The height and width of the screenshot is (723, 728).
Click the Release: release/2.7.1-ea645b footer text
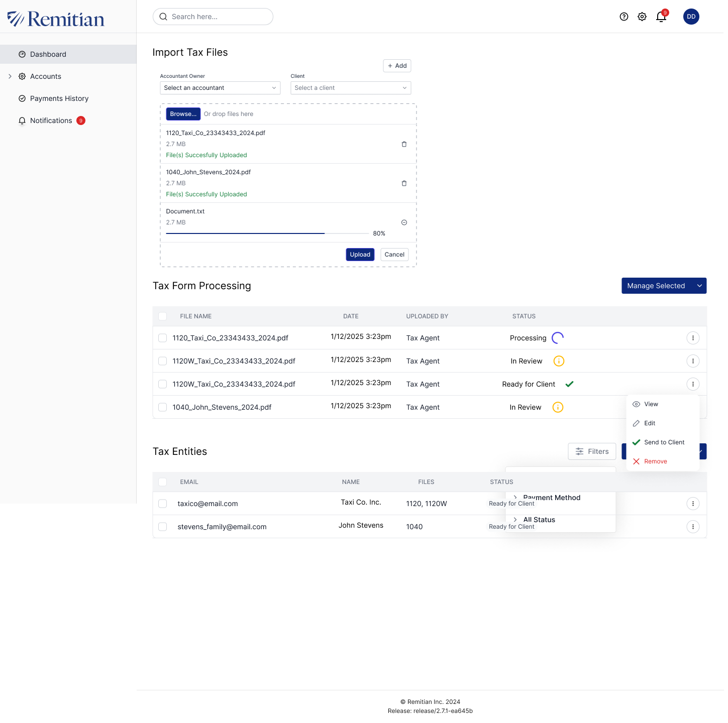tap(430, 711)
